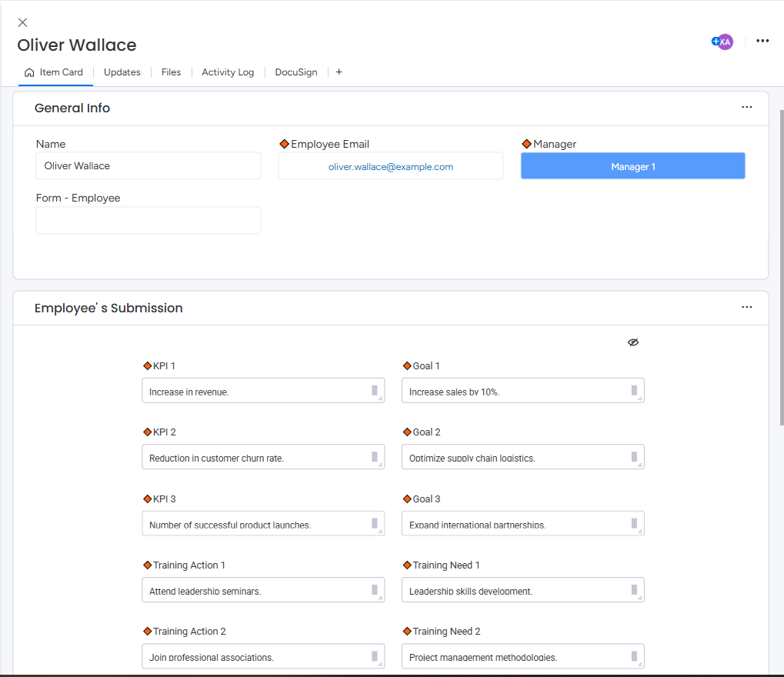The height and width of the screenshot is (677, 784).
Task: Edit Goal 3 international partnerships field
Action: (x=523, y=523)
